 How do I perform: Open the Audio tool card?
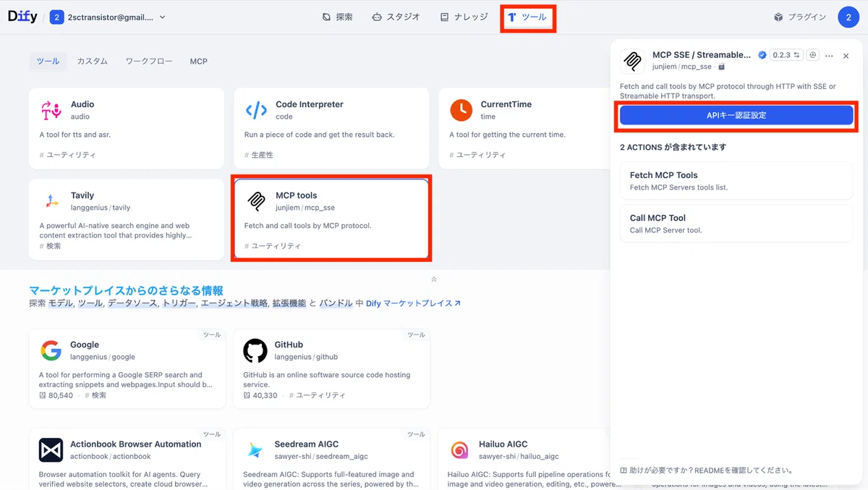[x=127, y=129]
